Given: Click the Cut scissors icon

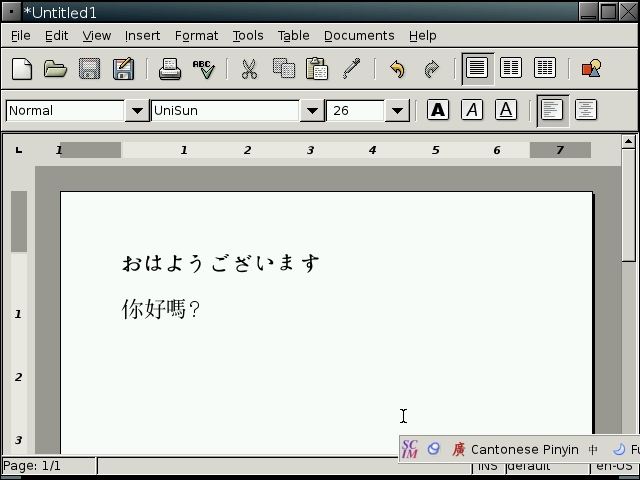Looking at the screenshot, I should (249, 69).
